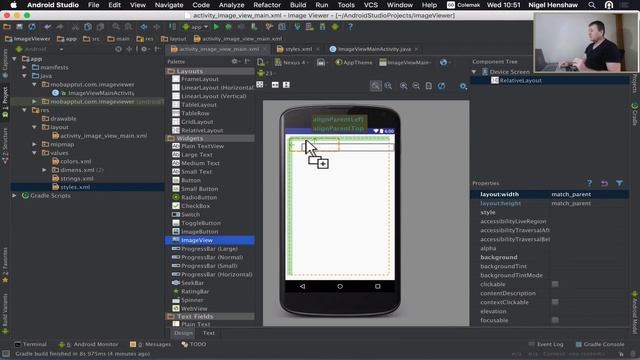Select strings.xml in project tree
640x360 pixels.
pyautogui.click(x=77, y=178)
